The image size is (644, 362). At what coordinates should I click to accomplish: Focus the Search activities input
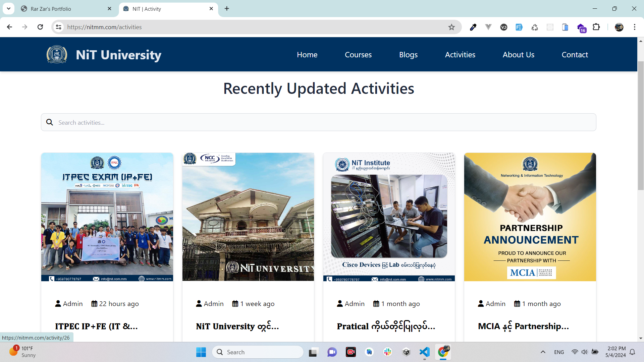[x=318, y=122]
